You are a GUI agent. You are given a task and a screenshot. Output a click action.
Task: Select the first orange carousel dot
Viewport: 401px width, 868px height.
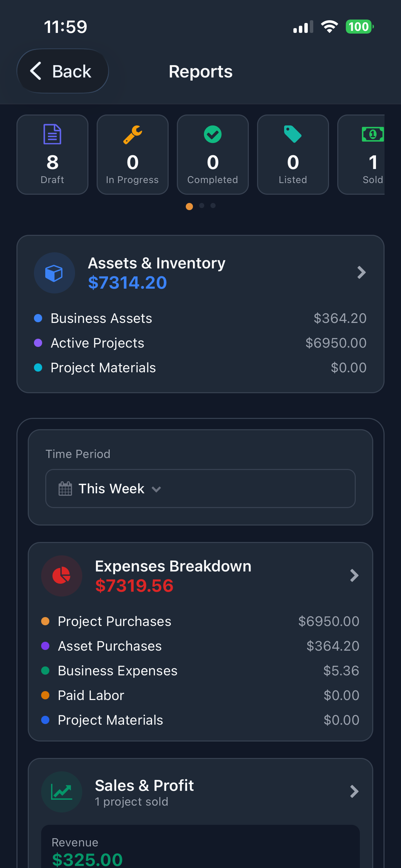pyautogui.click(x=190, y=206)
